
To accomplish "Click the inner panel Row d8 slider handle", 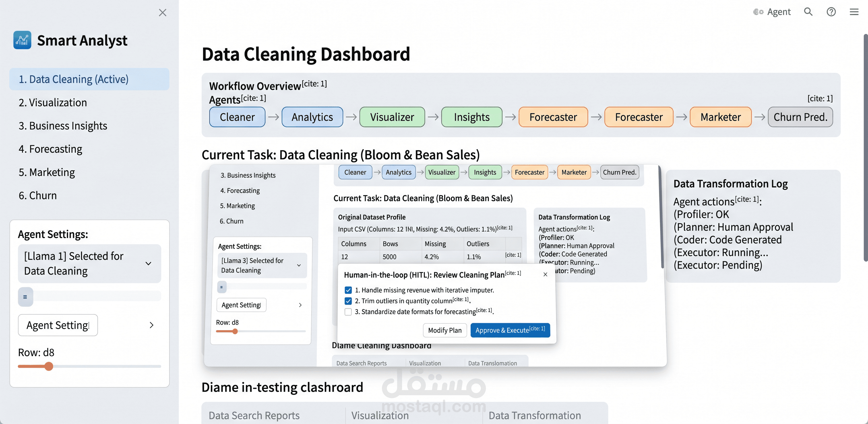I will 235,331.
